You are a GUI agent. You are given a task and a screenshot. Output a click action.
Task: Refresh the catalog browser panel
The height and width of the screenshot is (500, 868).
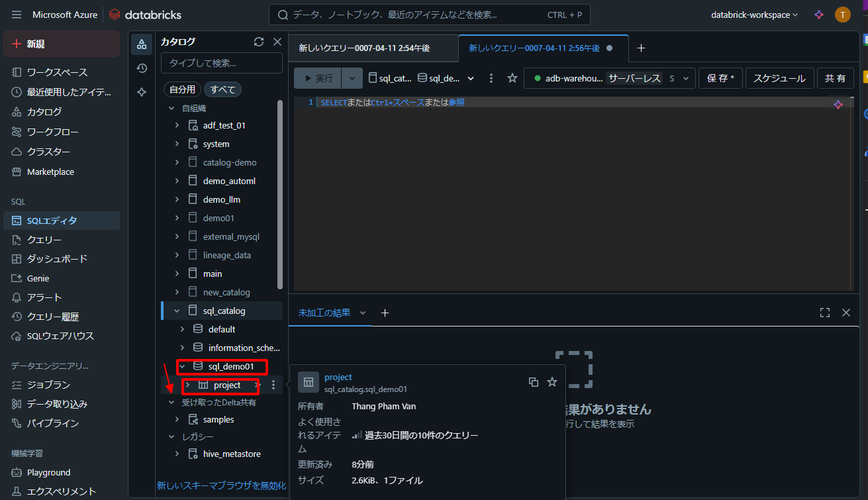coord(259,42)
